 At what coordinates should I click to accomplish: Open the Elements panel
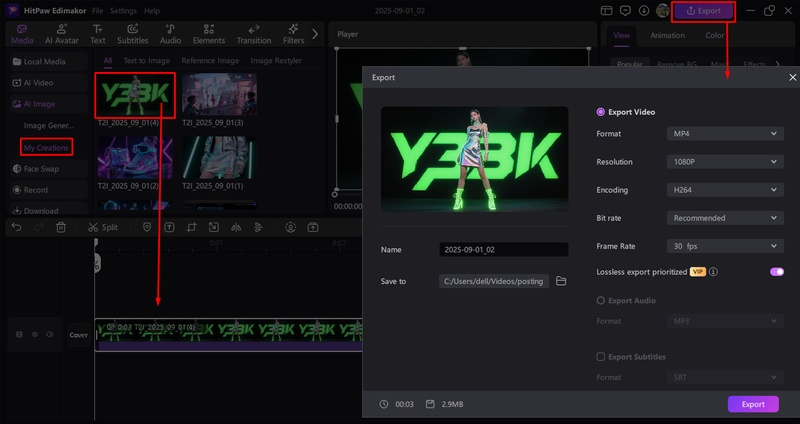pos(209,34)
